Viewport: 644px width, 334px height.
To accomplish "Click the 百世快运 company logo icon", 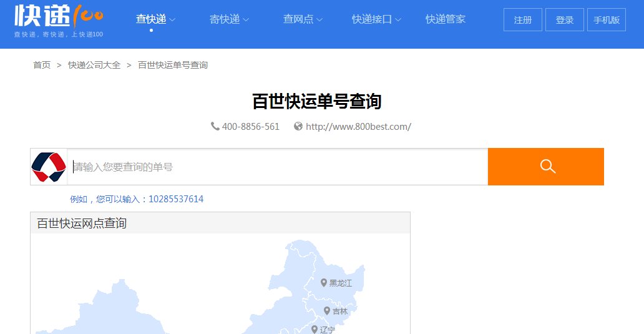I will pyautogui.click(x=49, y=167).
